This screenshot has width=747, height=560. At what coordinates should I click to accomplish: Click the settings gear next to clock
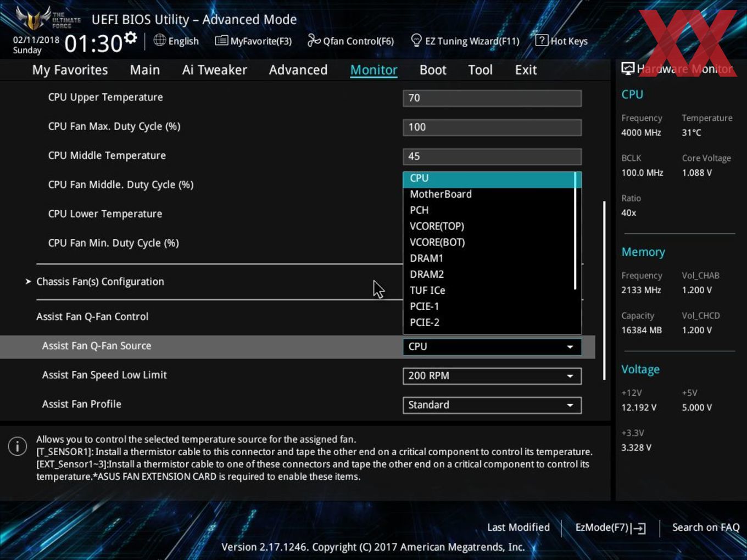tap(131, 38)
